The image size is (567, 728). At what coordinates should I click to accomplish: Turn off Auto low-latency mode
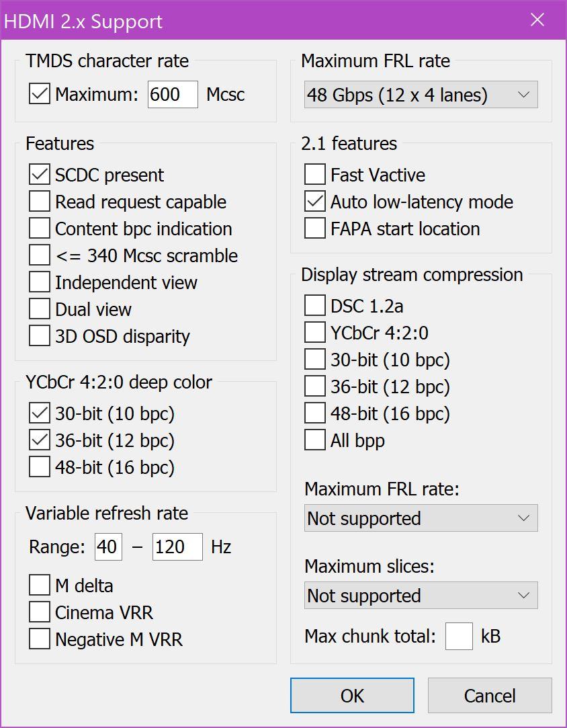coord(315,202)
